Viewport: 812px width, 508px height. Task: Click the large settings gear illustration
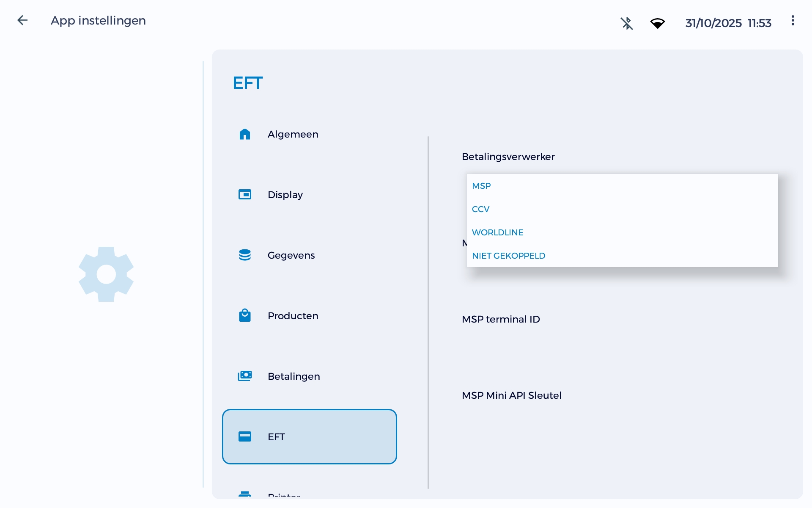pyautogui.click(x=106, y=274)
